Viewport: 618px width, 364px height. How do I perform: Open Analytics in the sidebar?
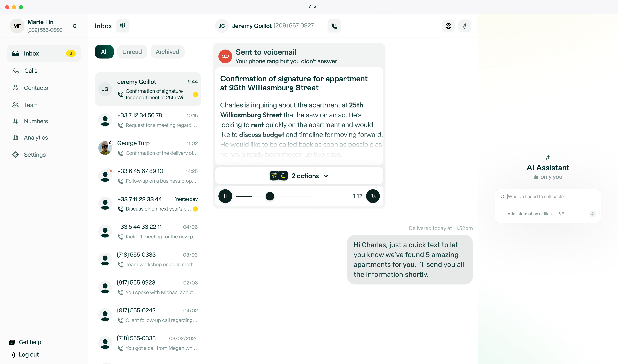coord(36,138)
